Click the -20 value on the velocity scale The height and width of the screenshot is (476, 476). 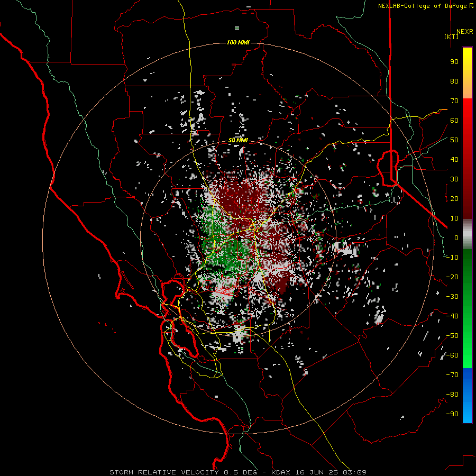(x=452, y=277)
